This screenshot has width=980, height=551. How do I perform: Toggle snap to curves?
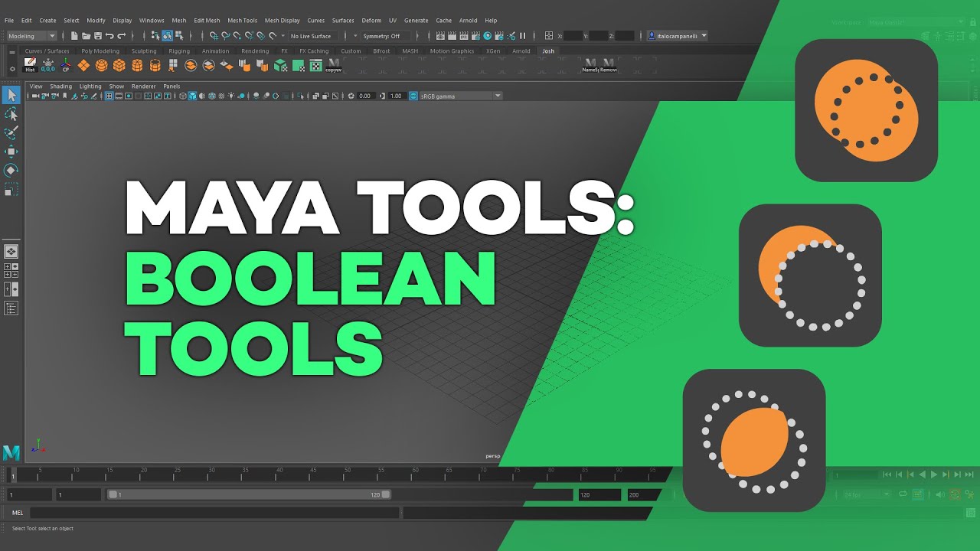click(x=226, y=36)
